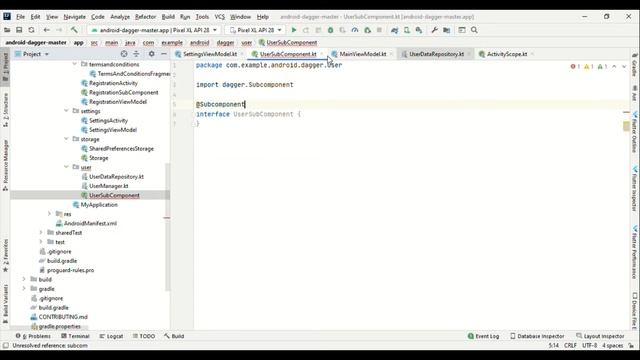Open the Event Log
Screen dimensions: 640x360
483,336
